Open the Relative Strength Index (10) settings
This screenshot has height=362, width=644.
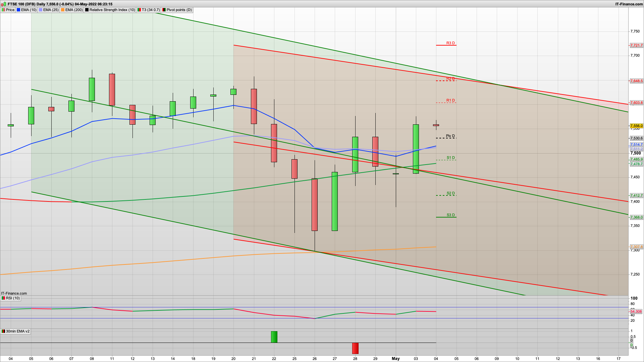tap(112, 10)
